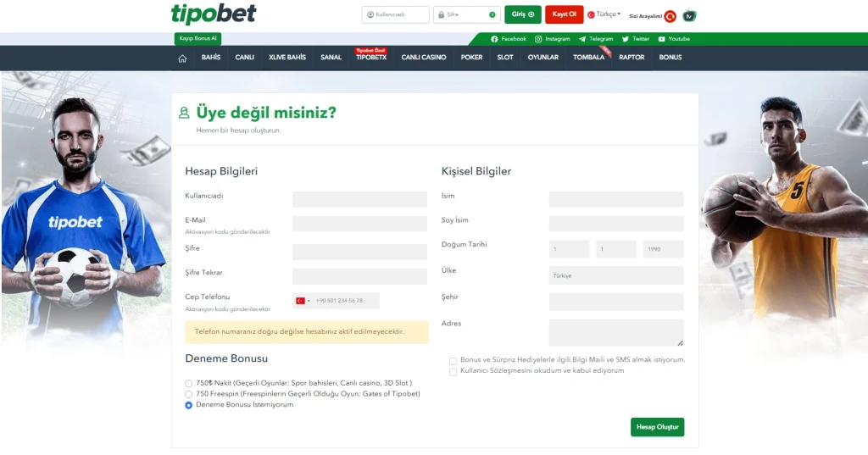Focus the Soy İsim input field
868x455 pixels.
(616, 224)
